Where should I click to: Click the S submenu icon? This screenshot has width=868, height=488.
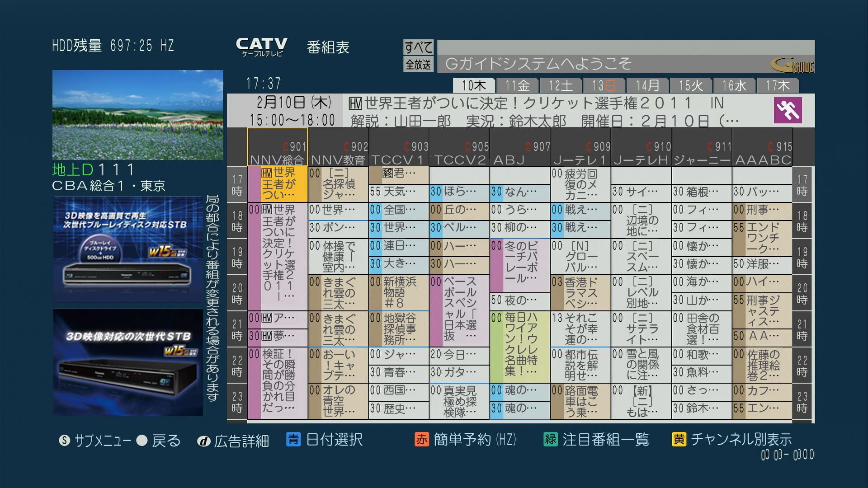coord(65,441)
